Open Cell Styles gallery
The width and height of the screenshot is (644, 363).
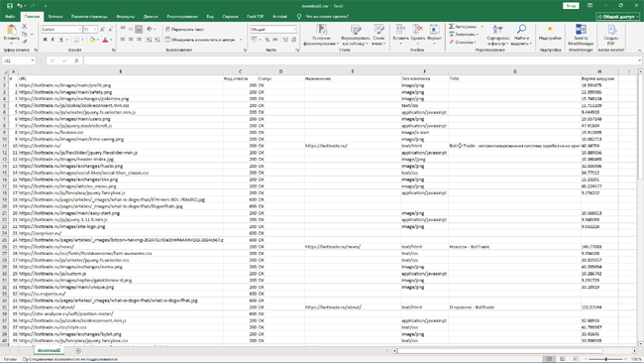click(x=378, y=35)
